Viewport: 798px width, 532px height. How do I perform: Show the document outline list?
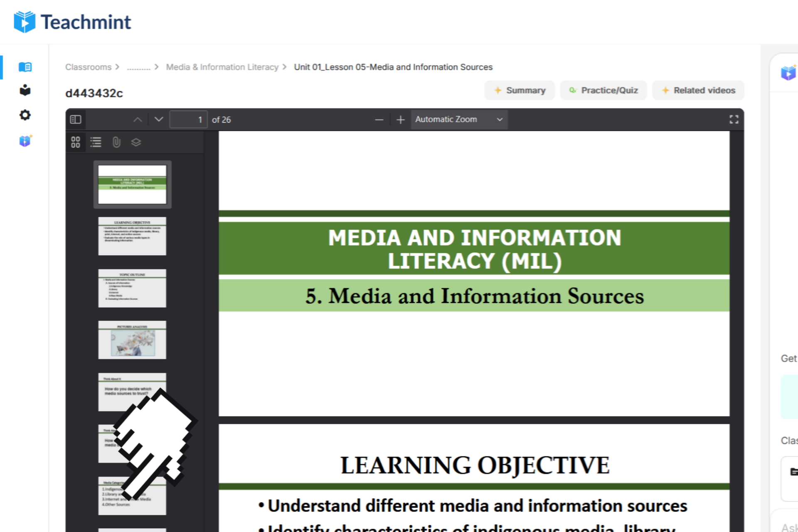point(96,142)
